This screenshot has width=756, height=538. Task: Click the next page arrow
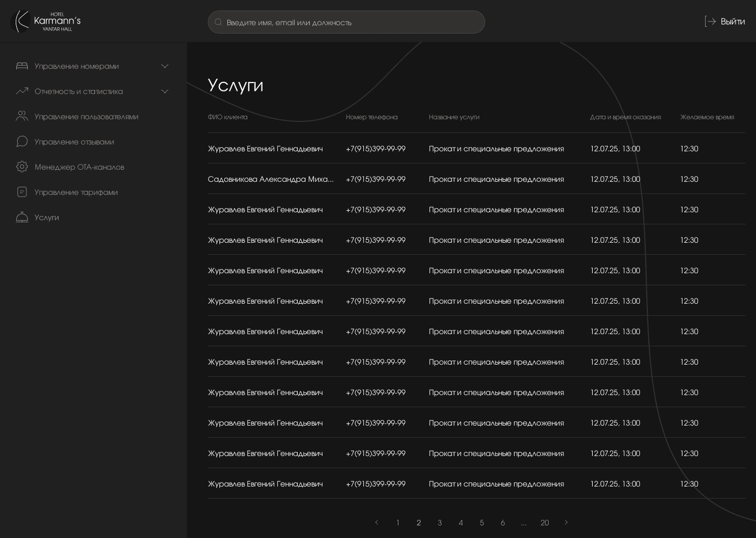[x=566, y=522]
